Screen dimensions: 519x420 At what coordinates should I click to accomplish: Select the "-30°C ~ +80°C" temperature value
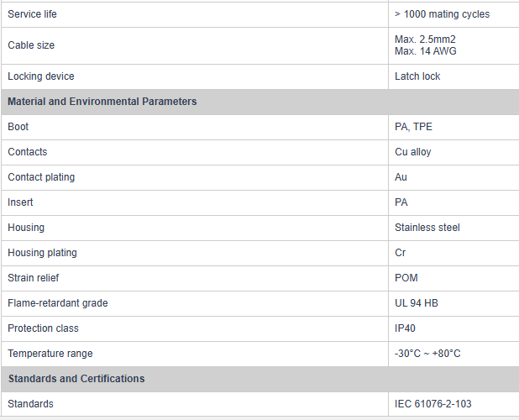(x=427, y=354)
